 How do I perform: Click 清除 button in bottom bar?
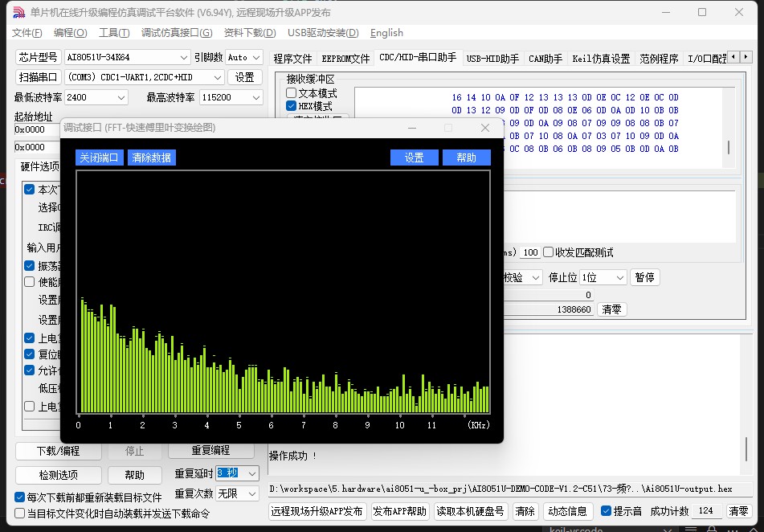[x=525, y=511]
